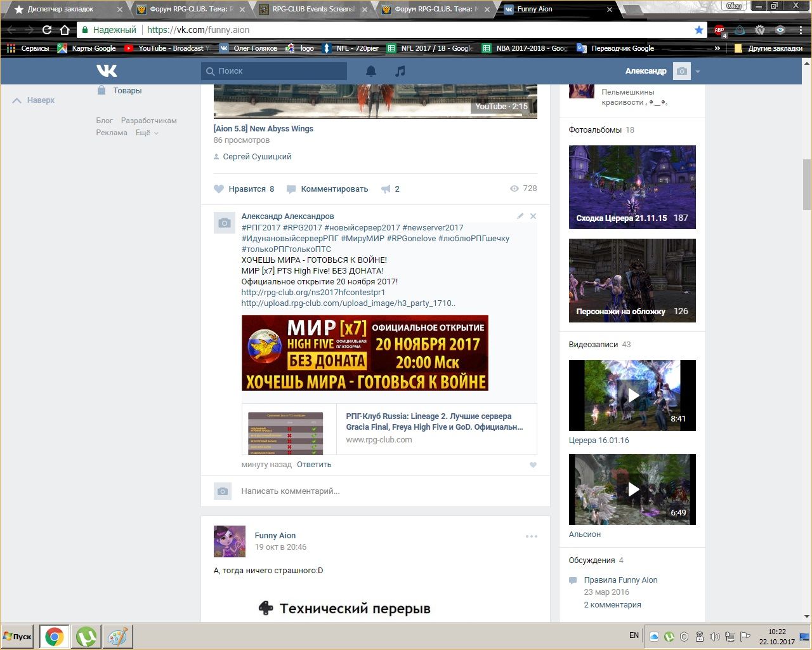Click share megaphone icon on video post
Image resolution: width=812 pixels, height=650 pixels.
click(x=386, y=189)
